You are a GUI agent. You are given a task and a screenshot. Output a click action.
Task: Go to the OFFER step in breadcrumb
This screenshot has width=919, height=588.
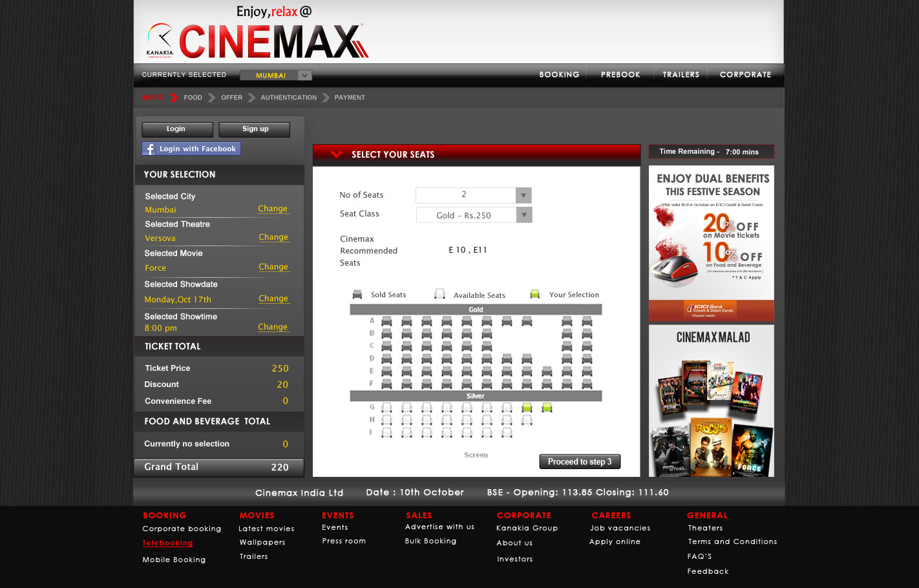[x=231, y=98]
